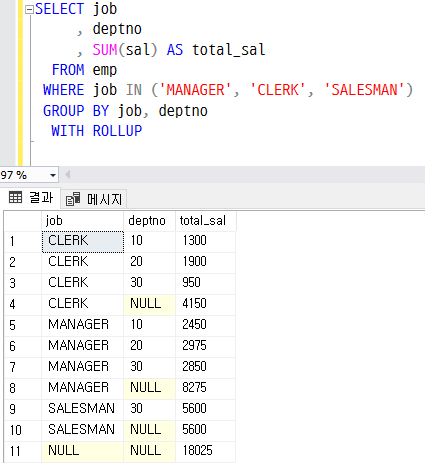
Task: Select the MANAGER cell in row 5
Action: tap(82, 325)
